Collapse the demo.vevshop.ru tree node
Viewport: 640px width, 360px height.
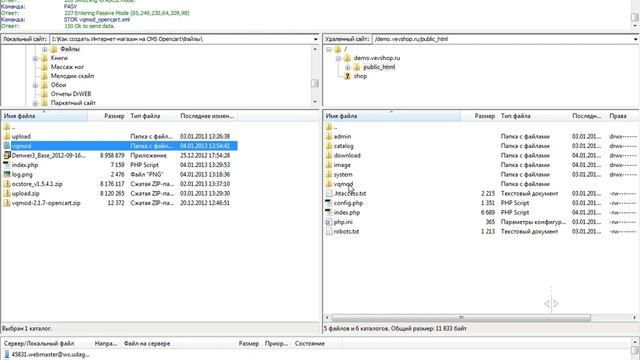click(x=338, y=58)
